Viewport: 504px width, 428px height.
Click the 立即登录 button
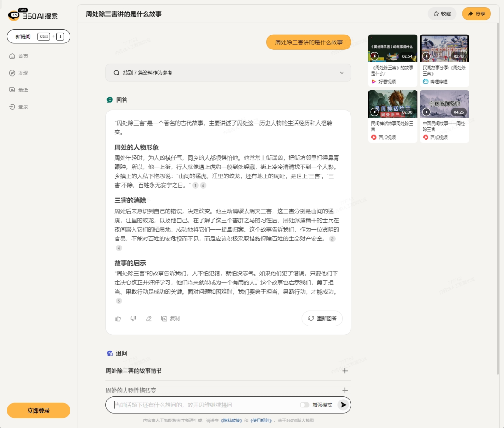tap(39, 410)
